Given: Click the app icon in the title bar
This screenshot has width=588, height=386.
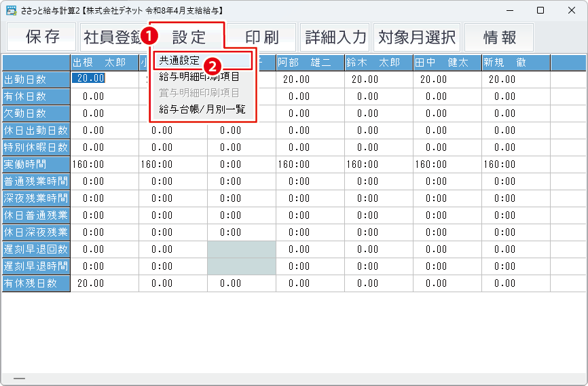Looking at the screenshot, I should pyautogui.click(x=12, y=10).
